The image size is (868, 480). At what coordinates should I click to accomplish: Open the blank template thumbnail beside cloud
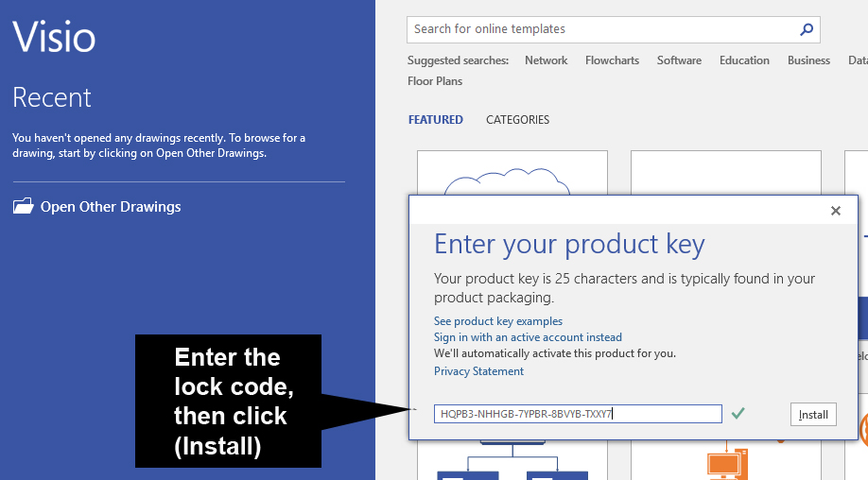coord(726,173)
